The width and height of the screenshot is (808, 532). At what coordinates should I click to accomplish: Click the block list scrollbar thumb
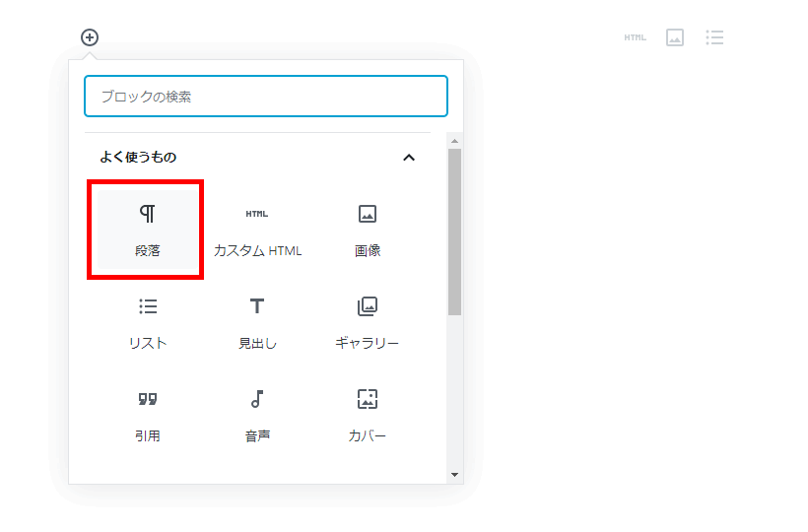coord(454,232)
